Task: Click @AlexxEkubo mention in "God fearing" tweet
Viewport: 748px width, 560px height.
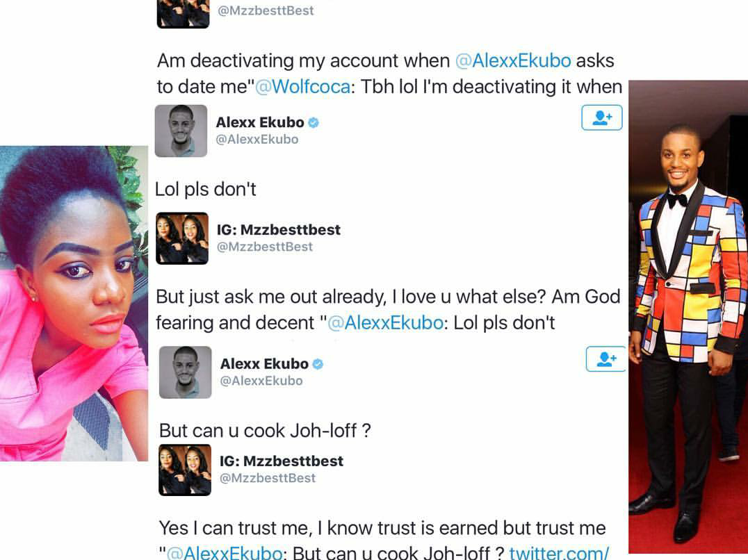Action: [385, 322]
